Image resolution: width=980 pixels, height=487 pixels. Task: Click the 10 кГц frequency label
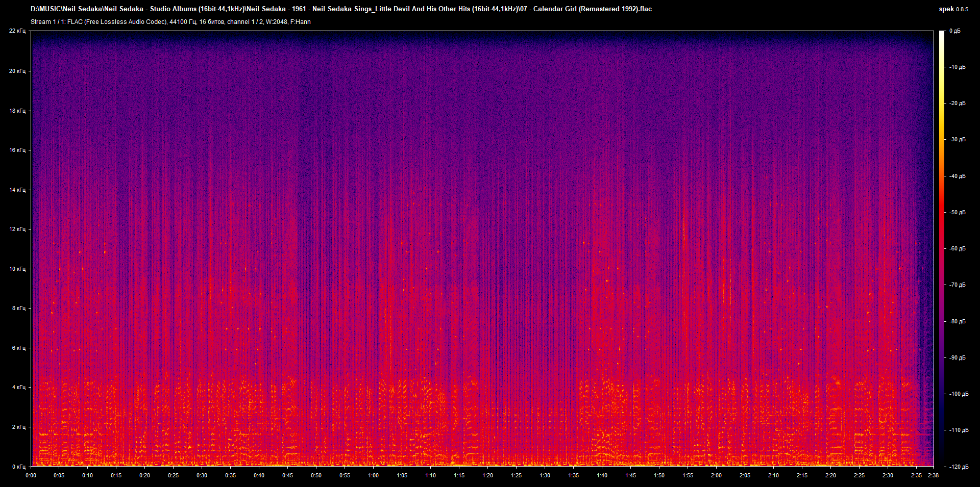(17, 269)
